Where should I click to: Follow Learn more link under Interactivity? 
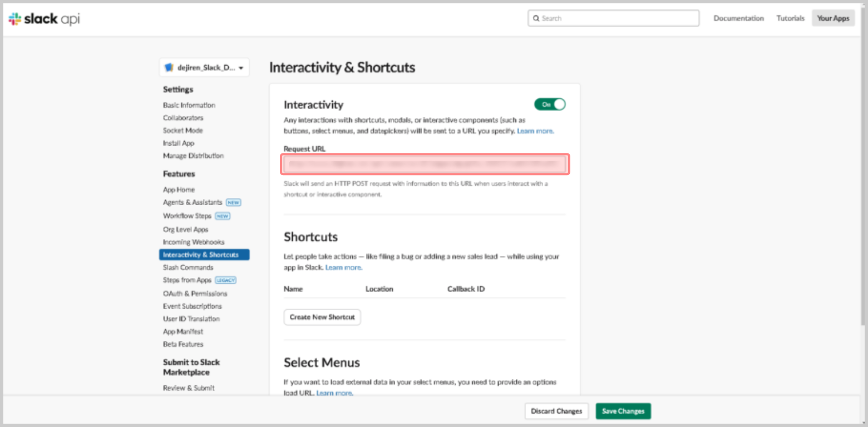point(535,131)
